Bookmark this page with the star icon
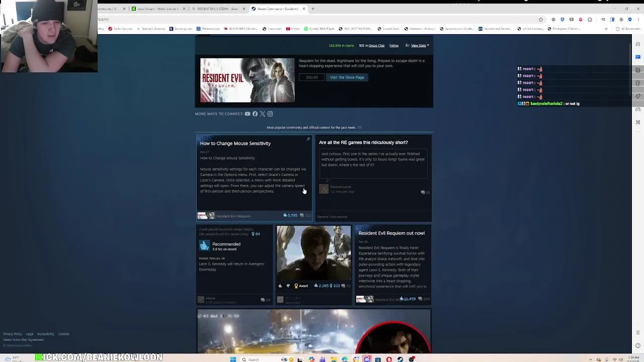This screenshot has height=362, width=644. click(541, 20)
